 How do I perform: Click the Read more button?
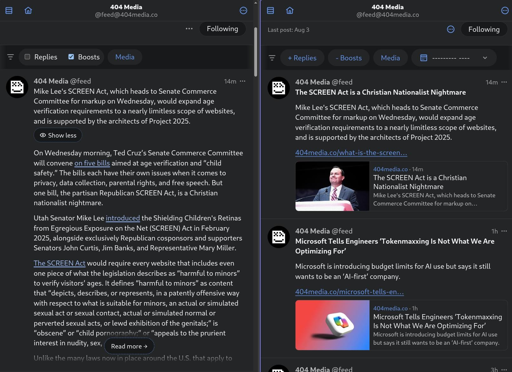coord(129,346)
